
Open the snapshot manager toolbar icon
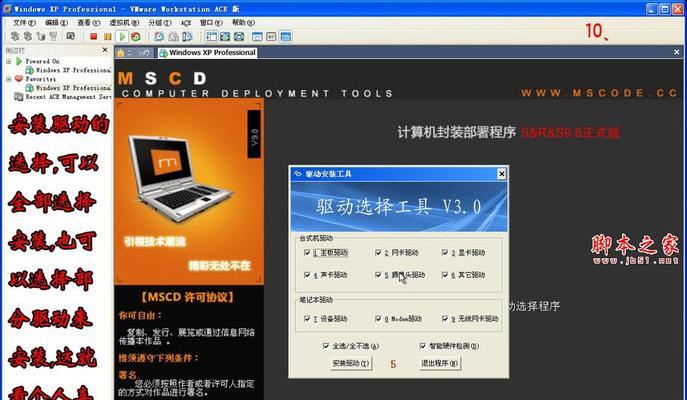tap(187, 37)
